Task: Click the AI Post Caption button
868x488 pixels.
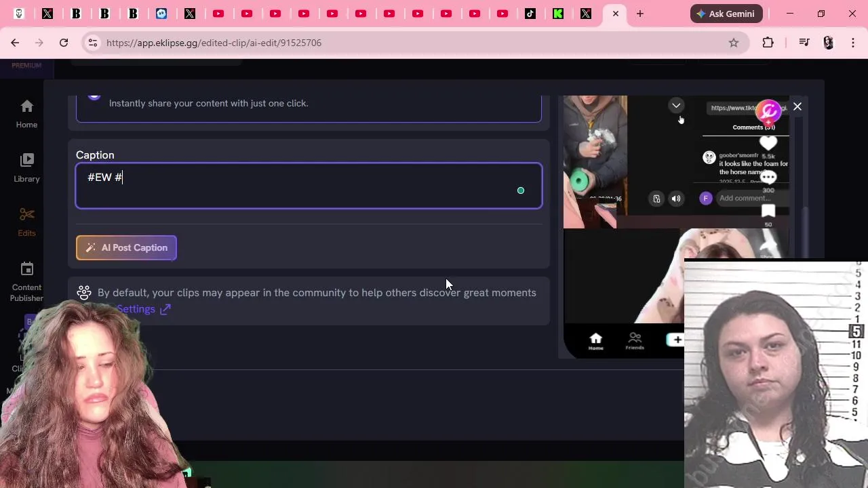Action: pyautogui.click(x=126, y=247)
